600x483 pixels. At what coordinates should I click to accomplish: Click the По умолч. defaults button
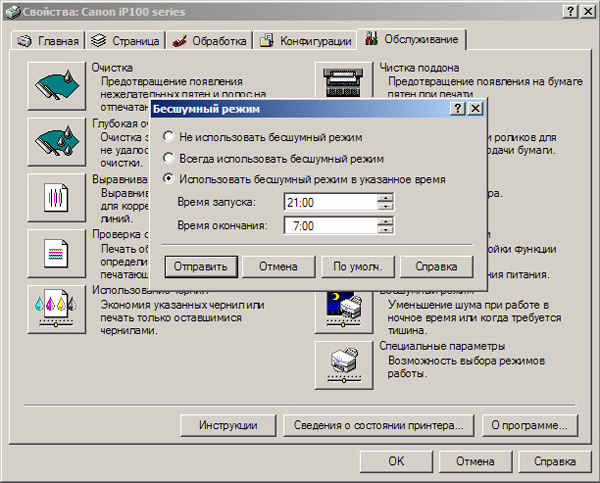point(358,267)
